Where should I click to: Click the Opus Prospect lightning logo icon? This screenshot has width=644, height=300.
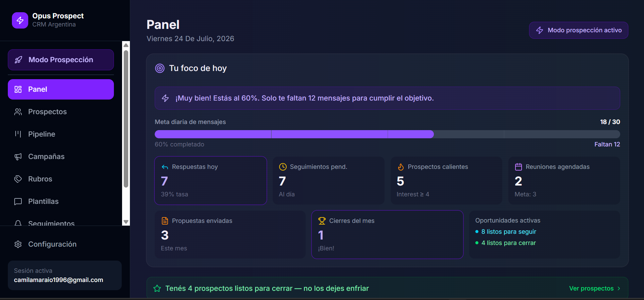(x=20, y=20)
